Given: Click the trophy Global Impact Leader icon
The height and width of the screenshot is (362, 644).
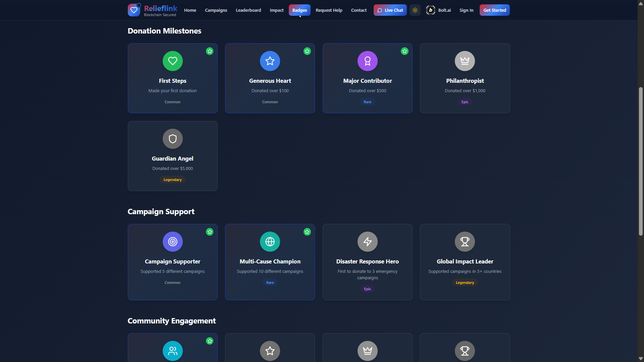Looking at the screenshot, I should 465,242.
